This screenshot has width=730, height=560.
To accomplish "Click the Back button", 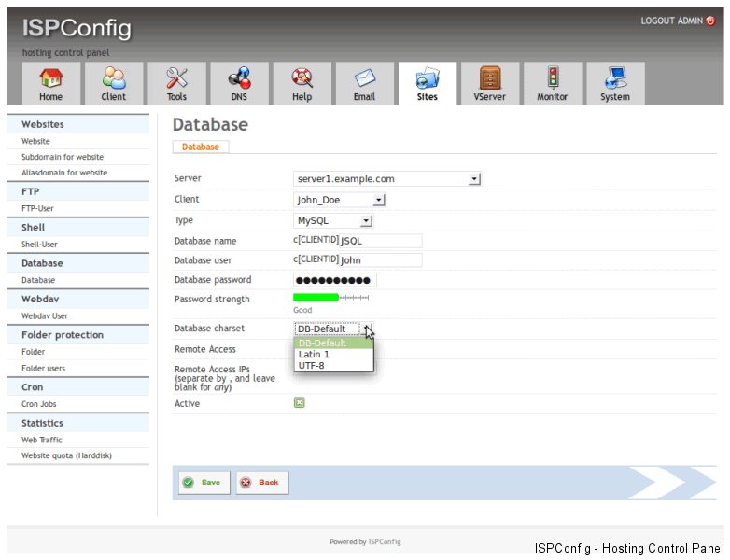I will point(261,483).
